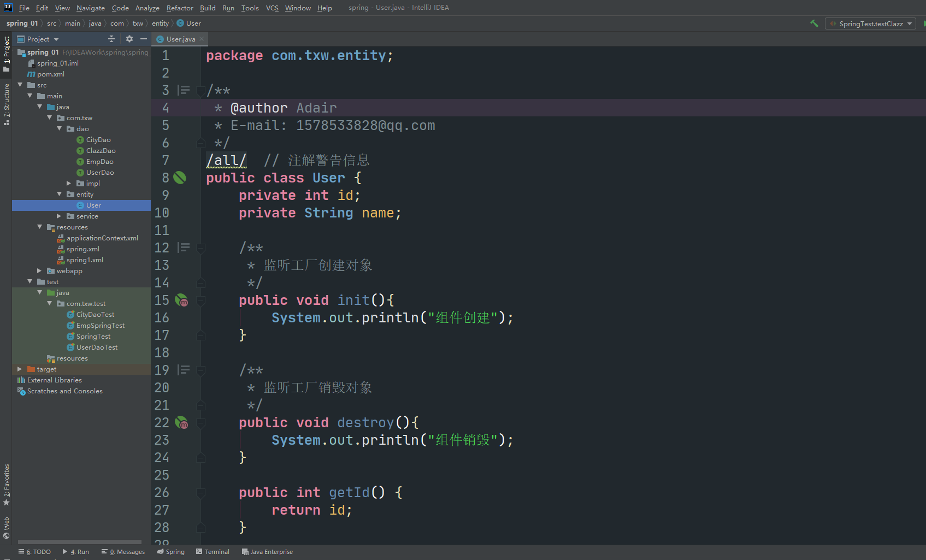Toggle rendered doc view icon on line 12
This screenshot has height=560, width=926.
[x=184, y=247]
